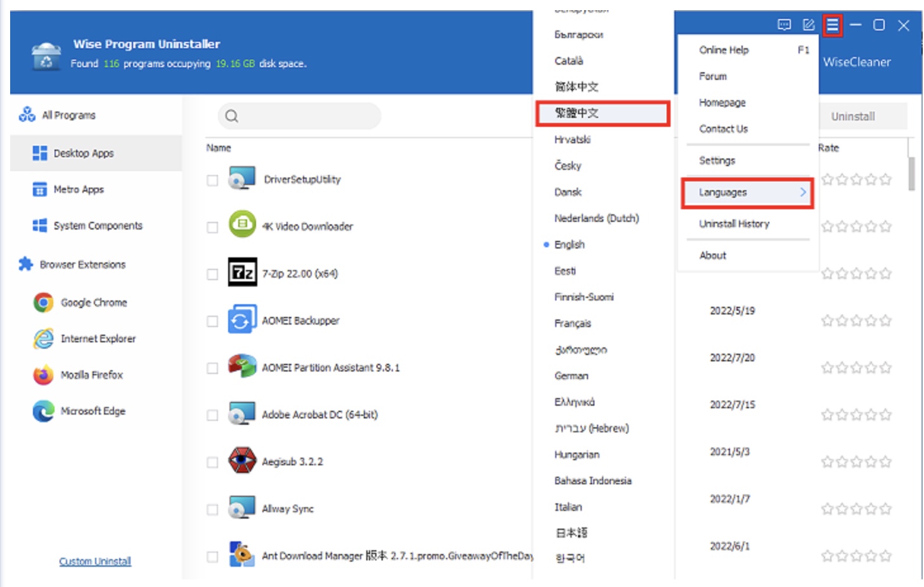924x587 pixels.
Task: Sort list by Rate column header
Action: (x=828, y=148)
